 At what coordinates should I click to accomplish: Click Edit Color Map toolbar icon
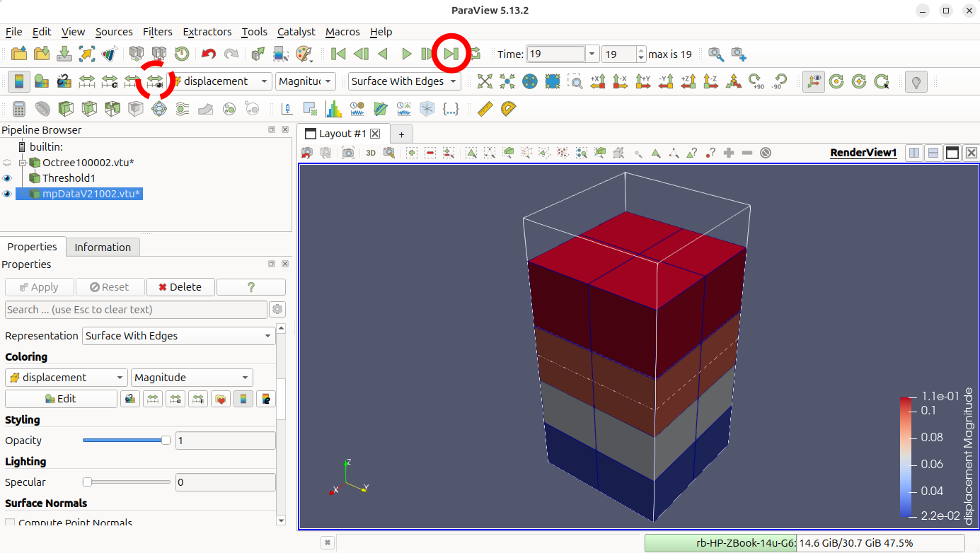point(42,81)
